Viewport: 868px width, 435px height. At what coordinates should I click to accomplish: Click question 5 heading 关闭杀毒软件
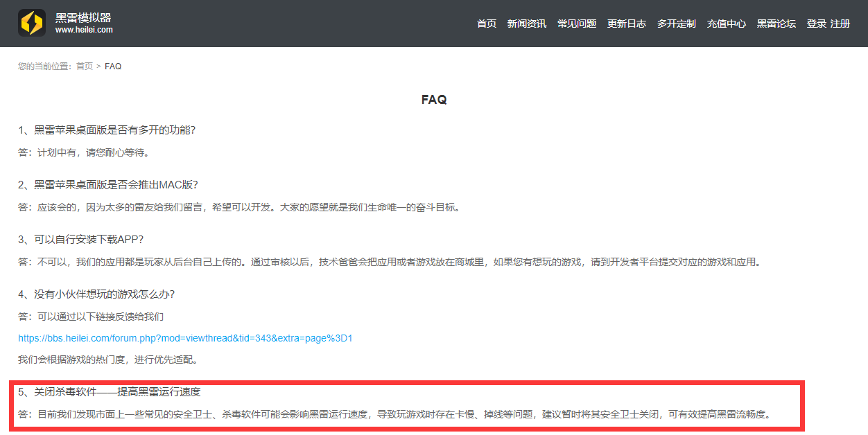tap(110, 392)
